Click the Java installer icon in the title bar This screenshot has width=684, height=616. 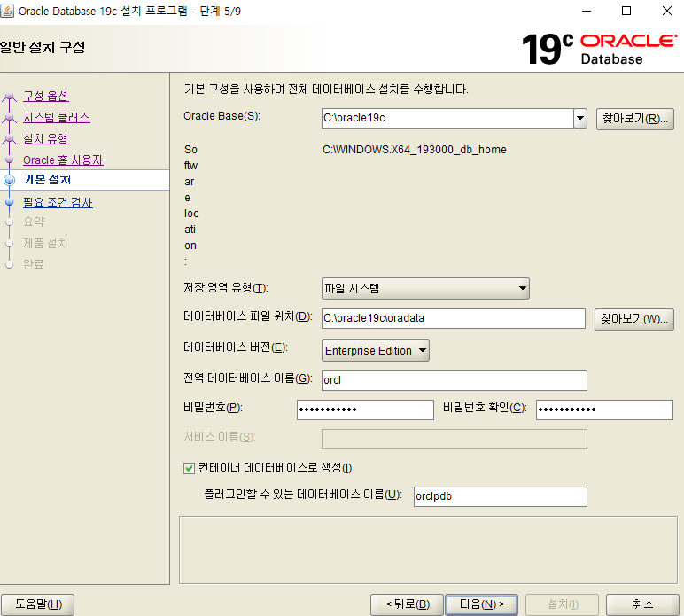7,11
